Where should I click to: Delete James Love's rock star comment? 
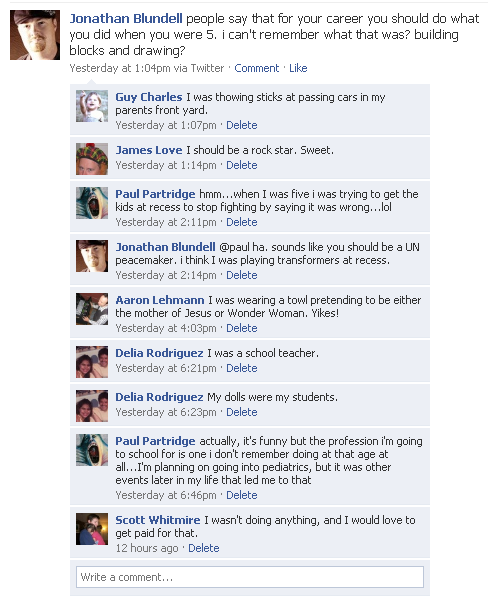[x=242, y=165]
